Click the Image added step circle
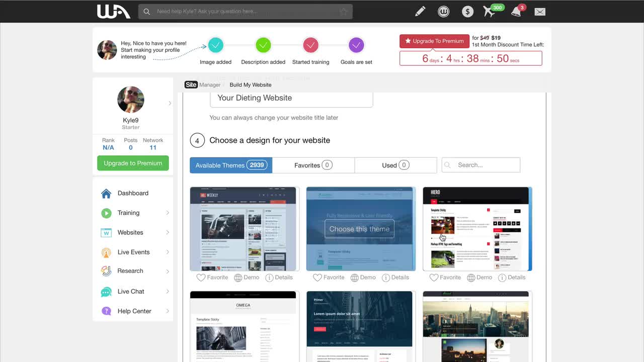The image size is (644, 362). (215, 45)
